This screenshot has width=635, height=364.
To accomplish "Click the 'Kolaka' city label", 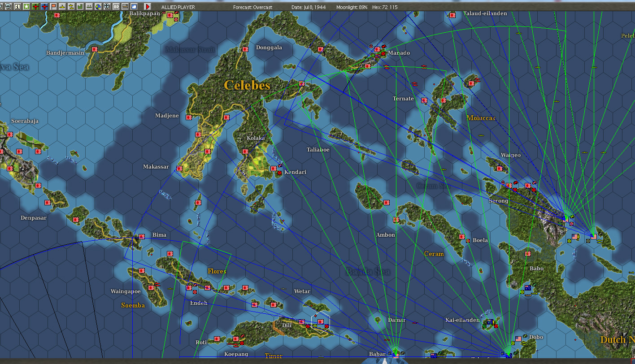I will pos(256,138).
